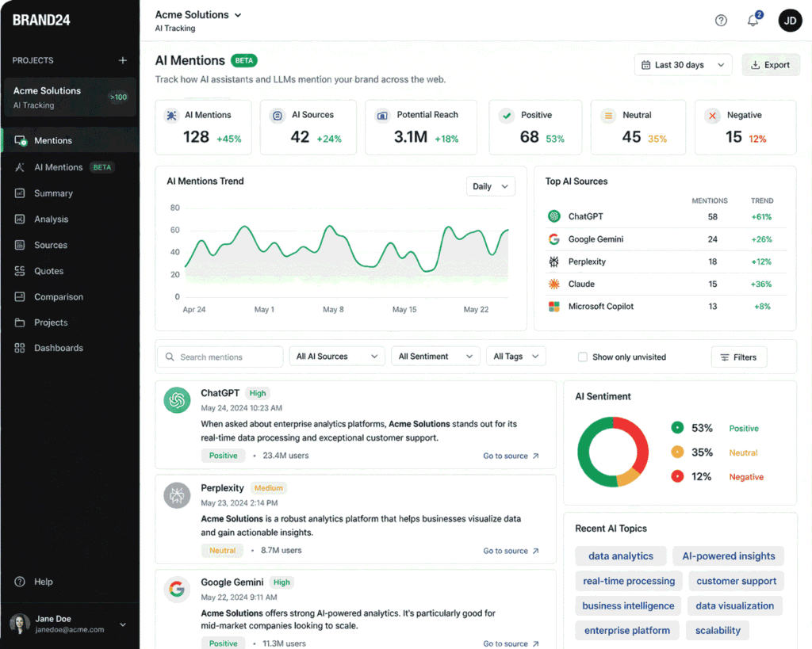Screen dimensions: 812x649
Task: Click the ChatGPT icon in Top AI Sources
Action: (x=554, y=216)
